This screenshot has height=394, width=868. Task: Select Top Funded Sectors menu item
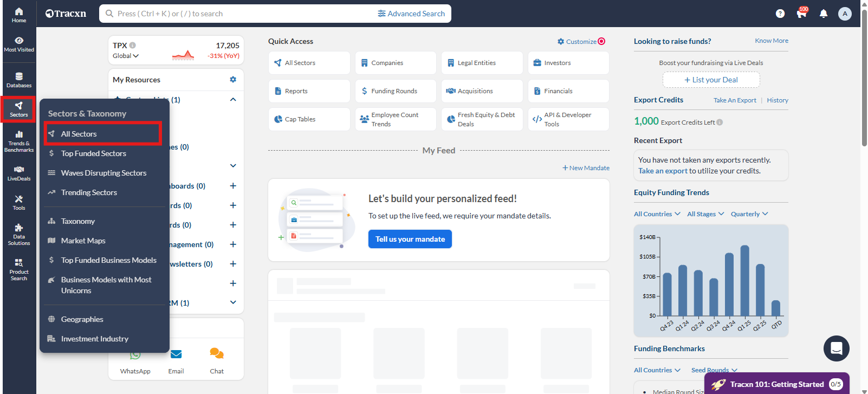(93, 153)
